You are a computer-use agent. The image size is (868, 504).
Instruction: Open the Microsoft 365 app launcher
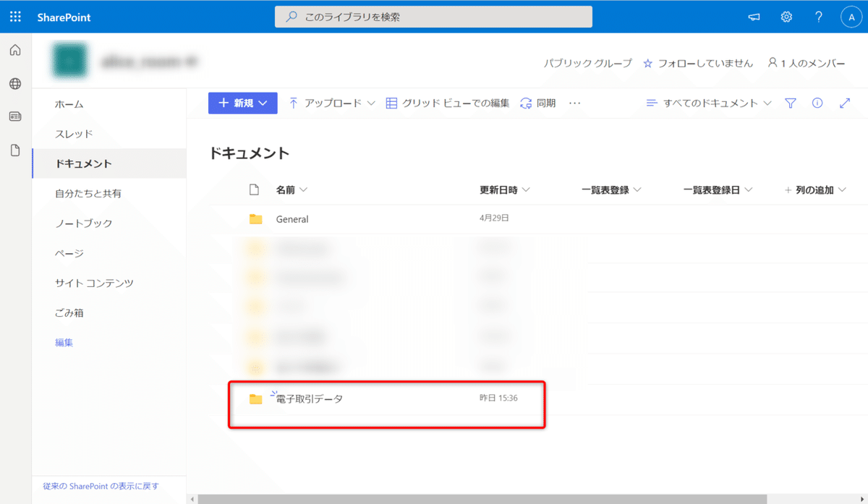tap(14, 16)
